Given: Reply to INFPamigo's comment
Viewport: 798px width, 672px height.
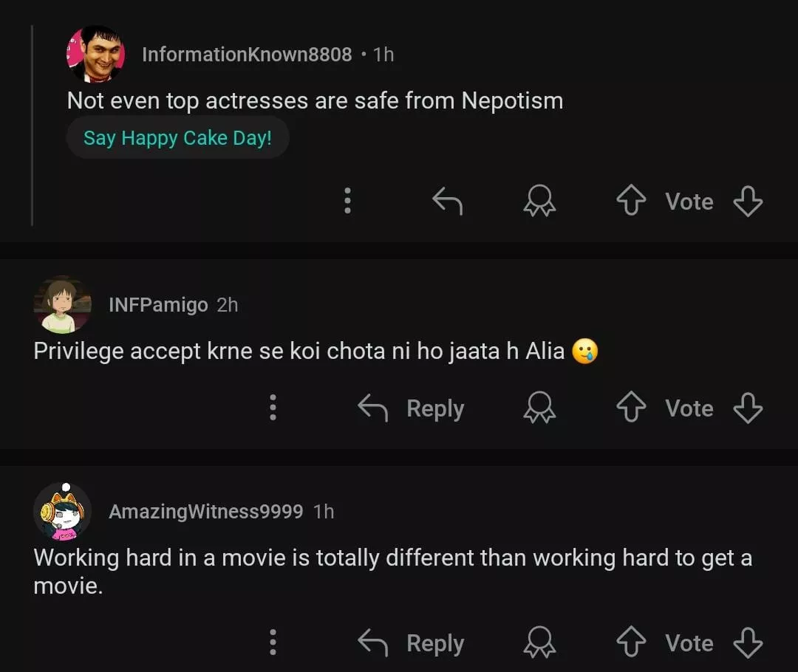Looking at the screenshot, I should click(x=411, y=408).
